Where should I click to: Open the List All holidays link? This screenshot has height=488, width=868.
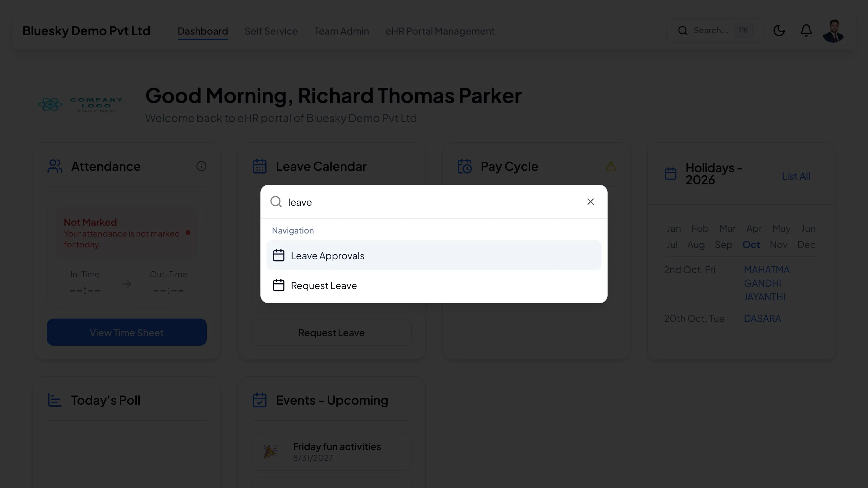(796, 176)
